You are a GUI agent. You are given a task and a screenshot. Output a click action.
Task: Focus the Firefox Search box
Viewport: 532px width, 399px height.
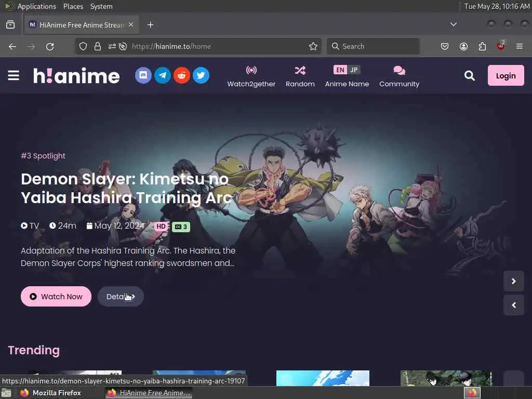click(x=373, y=46)
